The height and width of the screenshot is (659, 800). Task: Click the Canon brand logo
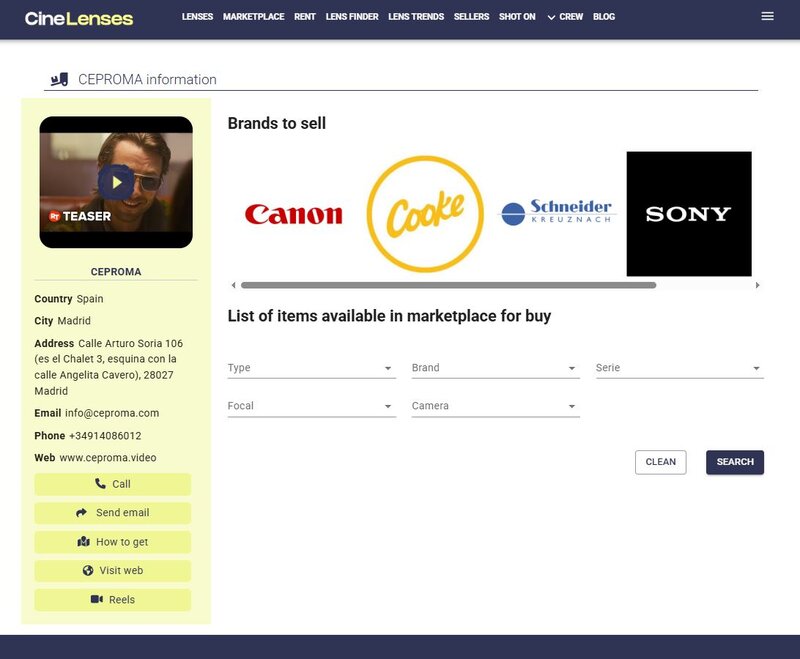tap(293, 214)
